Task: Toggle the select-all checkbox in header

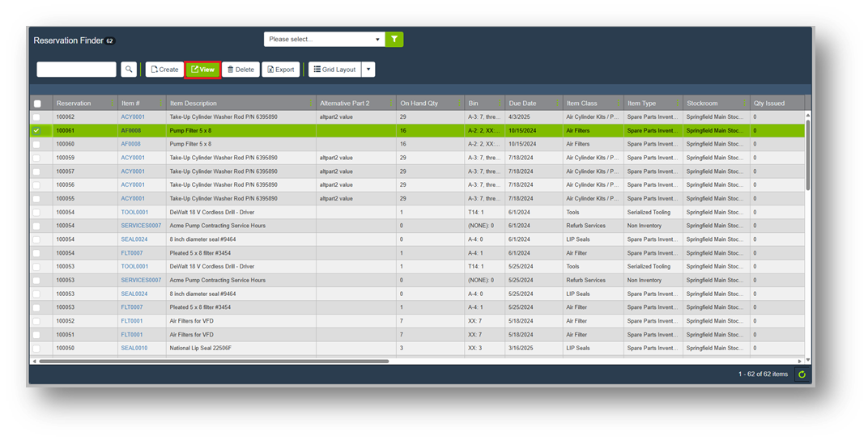Action: [x=36, y=104]
